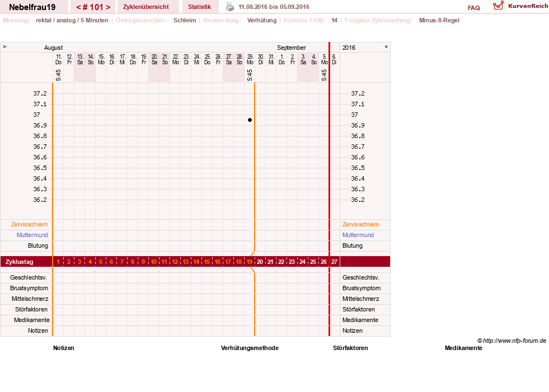Click the 'Minus-8-Regel' value
The height and width of the screenshot is (392, 549).
tap(439, 20)
